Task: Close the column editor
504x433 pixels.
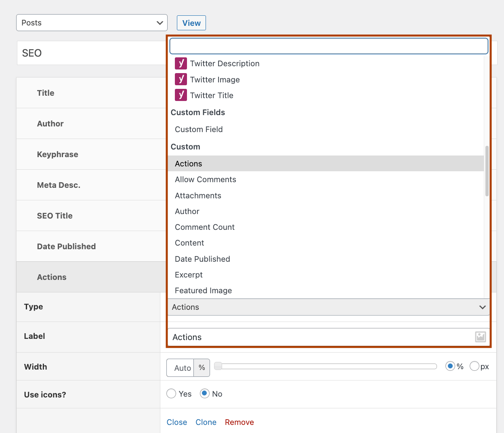Action: tap(177, 422)
